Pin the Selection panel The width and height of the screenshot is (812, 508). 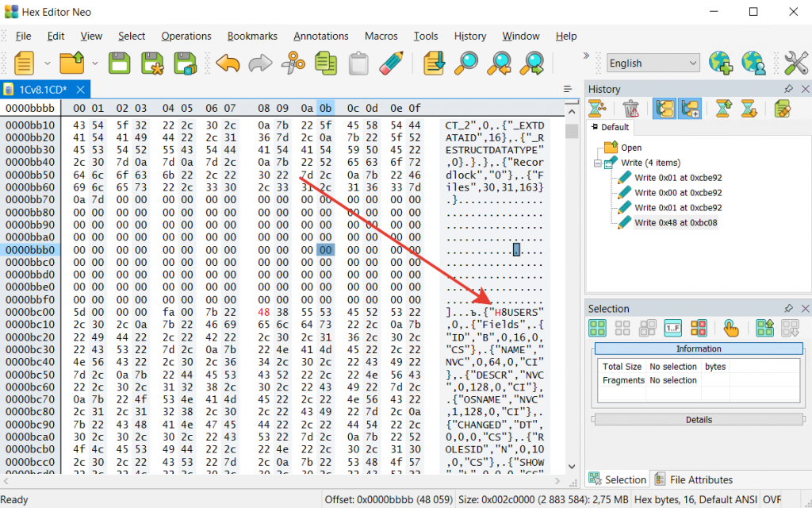click(789, 309)
